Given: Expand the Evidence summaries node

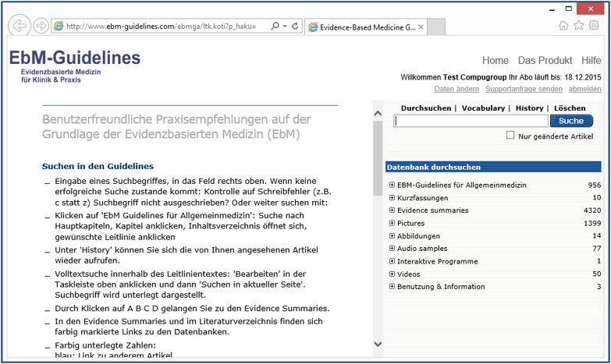Looking at the screenshot, I should [x=392, y=210].
